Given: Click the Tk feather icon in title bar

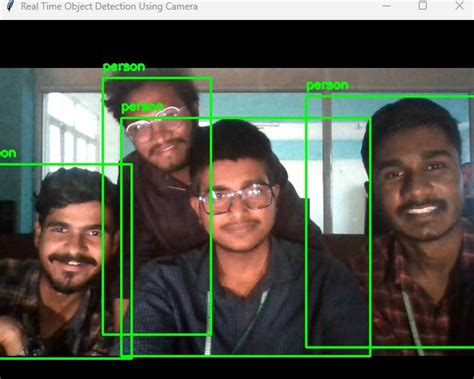Looking at the screenshot, I should tap(10, 5).
